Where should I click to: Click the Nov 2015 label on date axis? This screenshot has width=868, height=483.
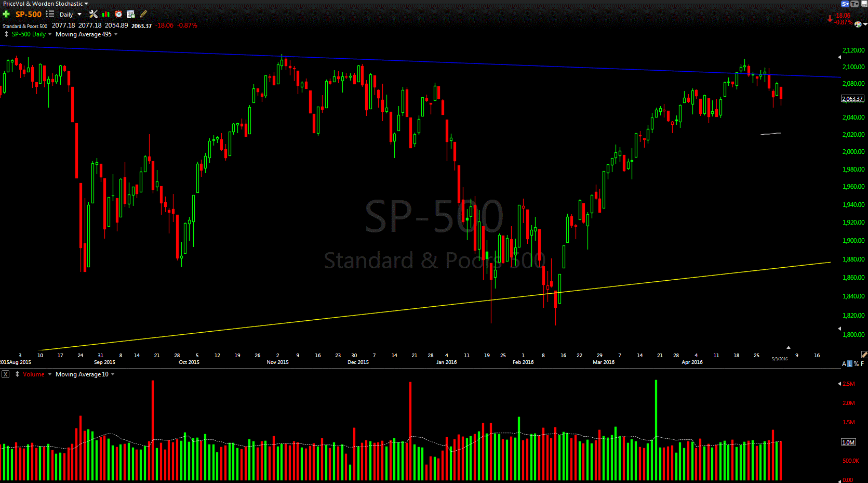pos(277,362)
